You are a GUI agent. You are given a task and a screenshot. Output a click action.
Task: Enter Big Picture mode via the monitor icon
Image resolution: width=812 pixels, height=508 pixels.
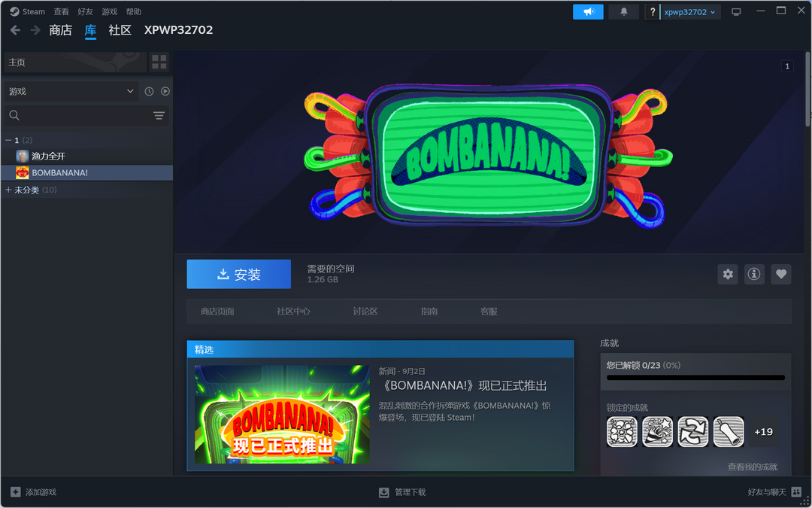[736, 12]
